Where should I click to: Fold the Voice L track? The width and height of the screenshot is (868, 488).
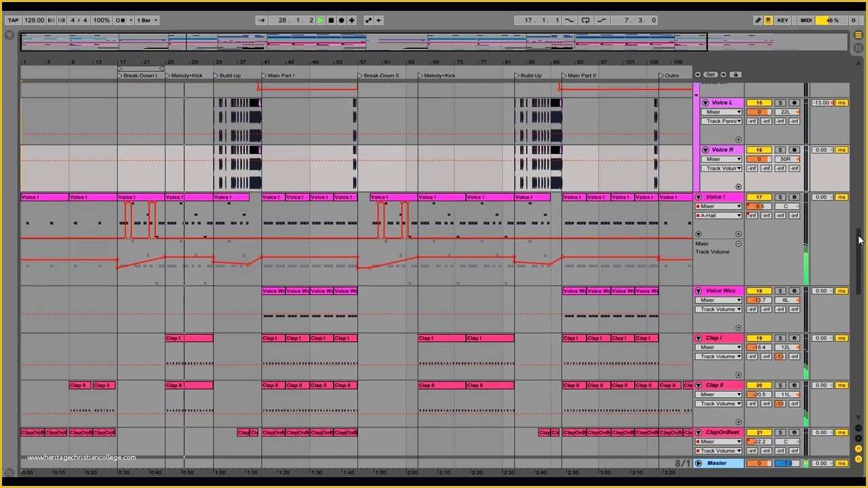705,103
